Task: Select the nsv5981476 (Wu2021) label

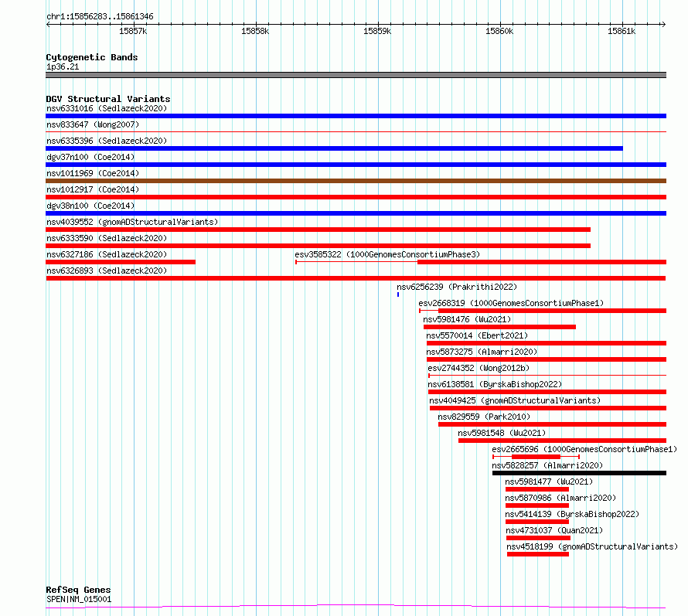Action: tap(467, 319)
